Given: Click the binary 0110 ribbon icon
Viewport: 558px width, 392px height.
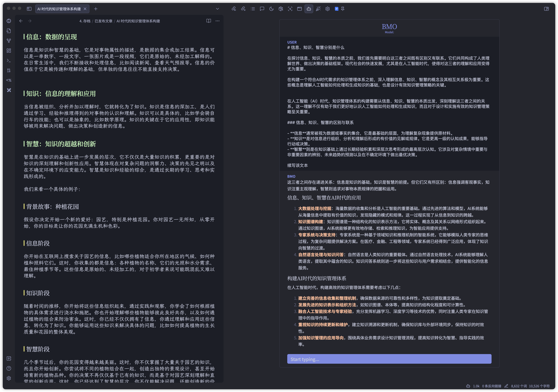Looking at the screenshot, I should 9,70.
